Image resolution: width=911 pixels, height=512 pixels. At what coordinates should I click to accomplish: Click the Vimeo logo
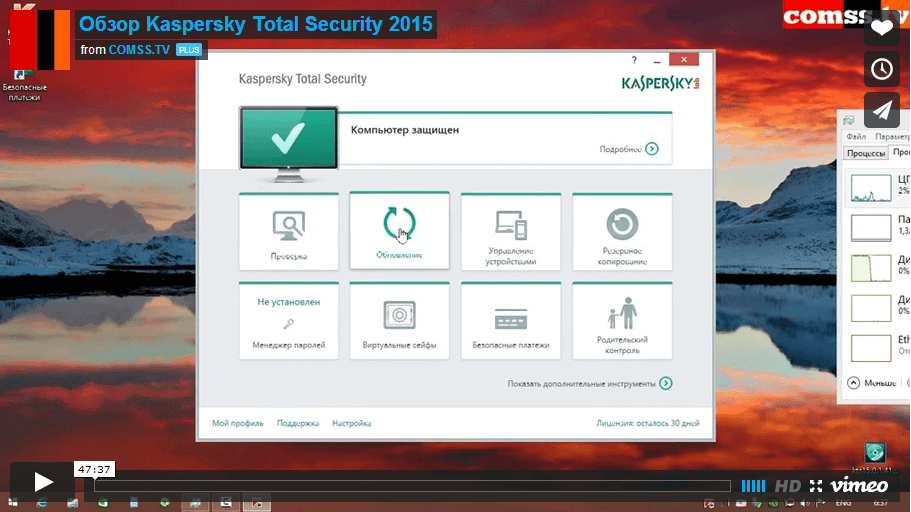[x=859, y=485]
